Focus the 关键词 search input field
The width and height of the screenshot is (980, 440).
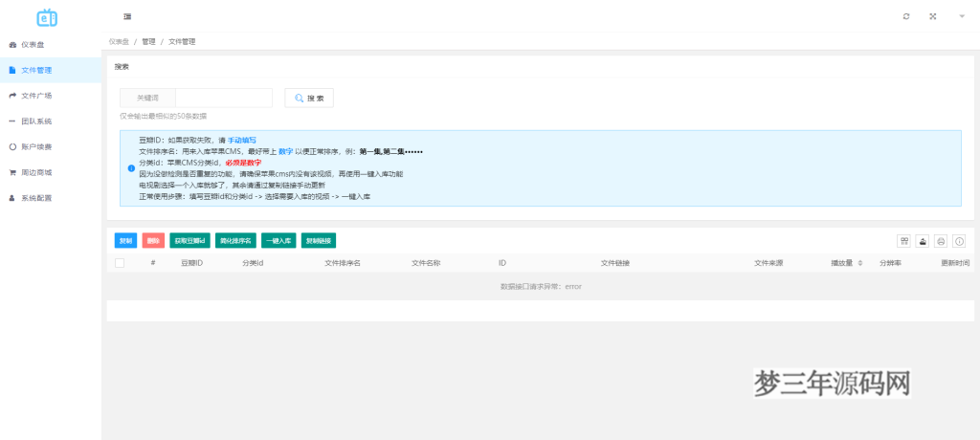pyautogui.click(x=224, y=99)
